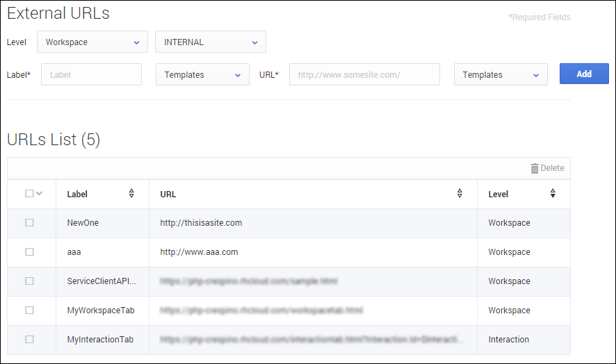The width and height of the screenshot is (616, 364).
Task: Click the http://www.aaa.com URL entry
Action: [199, 252]
